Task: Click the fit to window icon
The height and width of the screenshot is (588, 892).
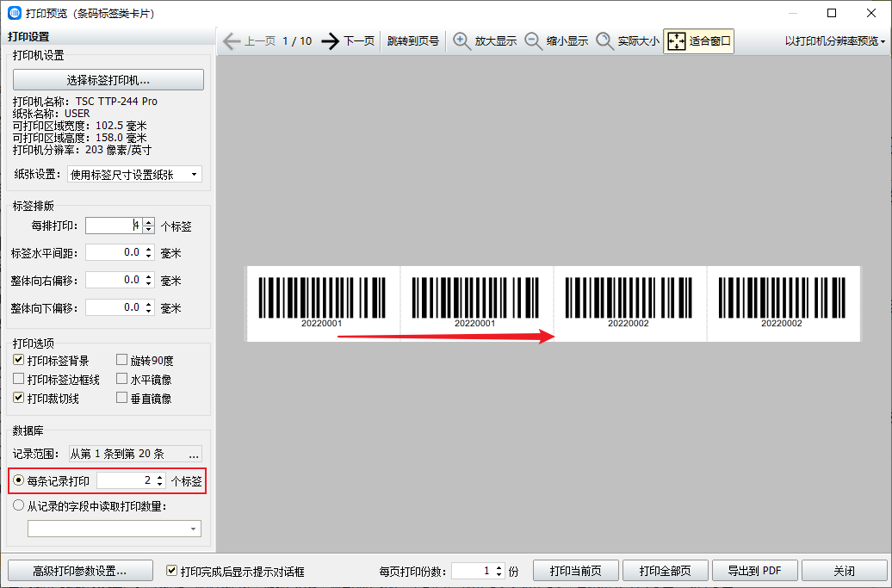Action: (x=677, y=41)
